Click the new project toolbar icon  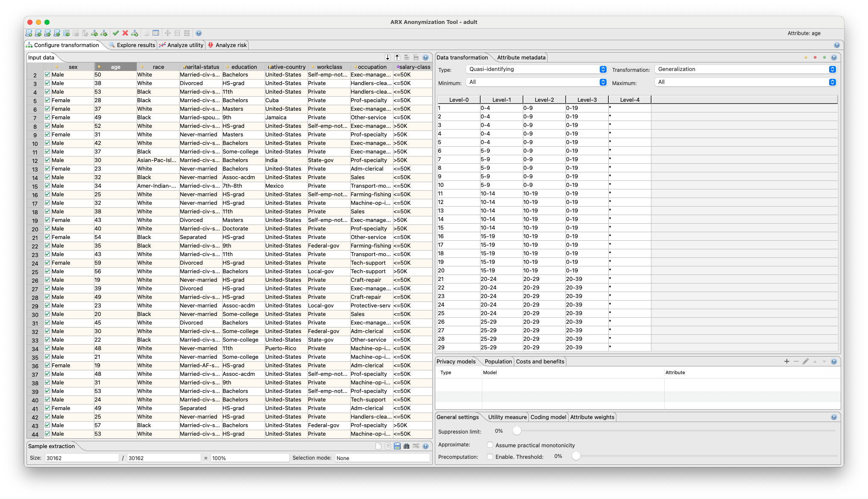point(29,33)
